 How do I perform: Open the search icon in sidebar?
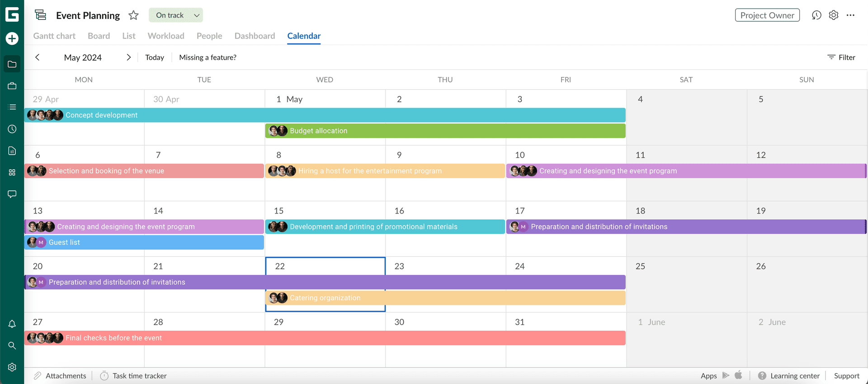click(x=12, y=346)
